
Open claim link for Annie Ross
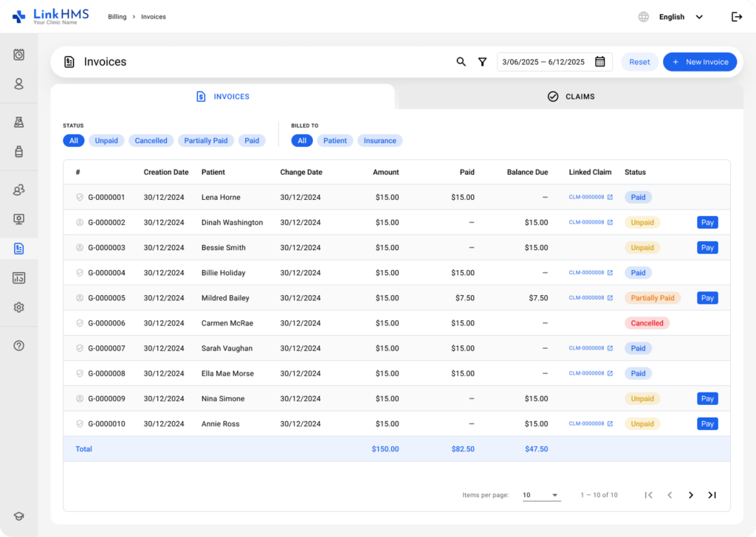[x=591, y=424]
